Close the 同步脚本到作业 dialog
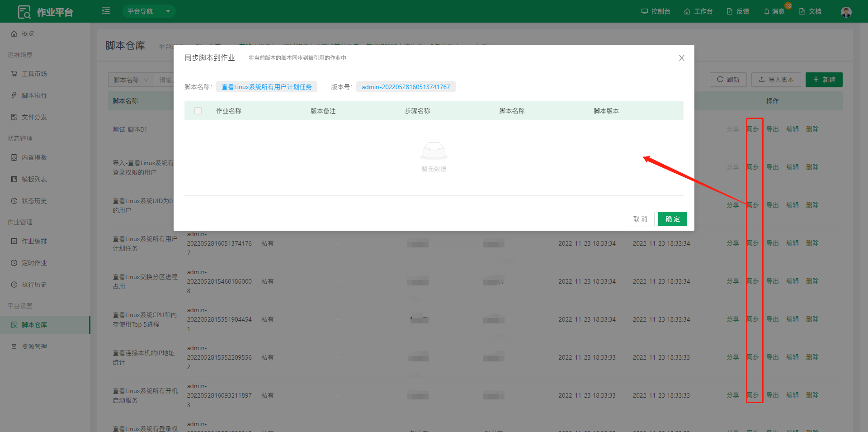 click(682, 58)
